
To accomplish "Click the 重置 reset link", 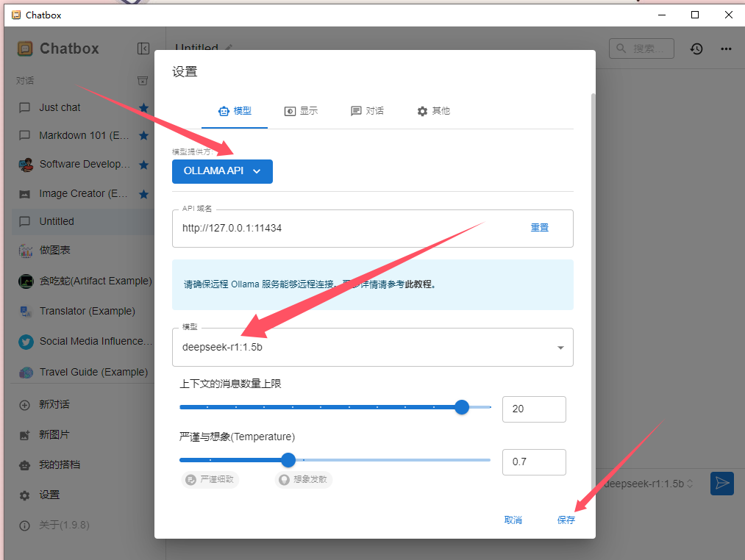I will coord(539,228).
